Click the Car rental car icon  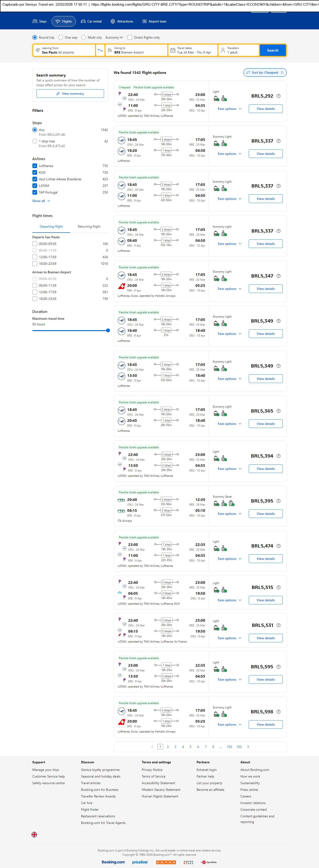(x=83, y=22)
